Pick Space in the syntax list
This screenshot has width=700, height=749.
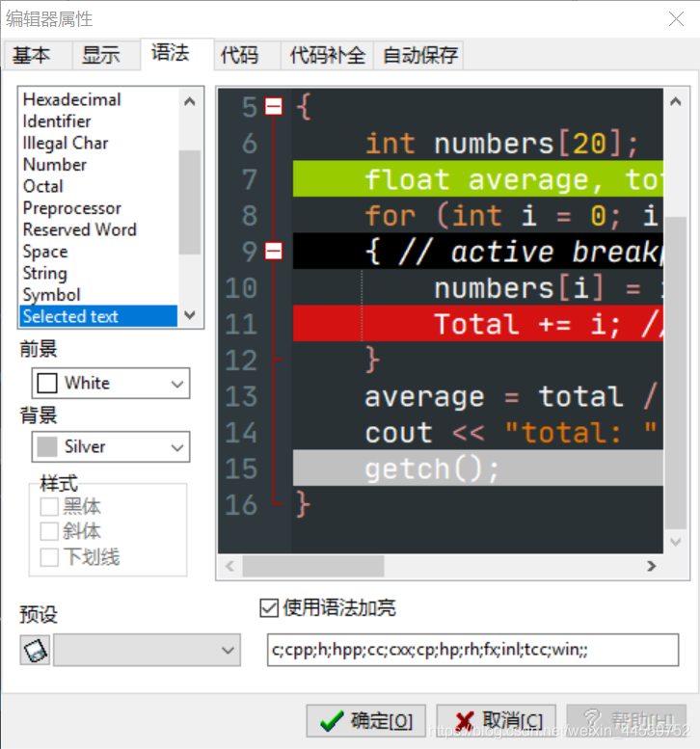click(x=99, y=252)
